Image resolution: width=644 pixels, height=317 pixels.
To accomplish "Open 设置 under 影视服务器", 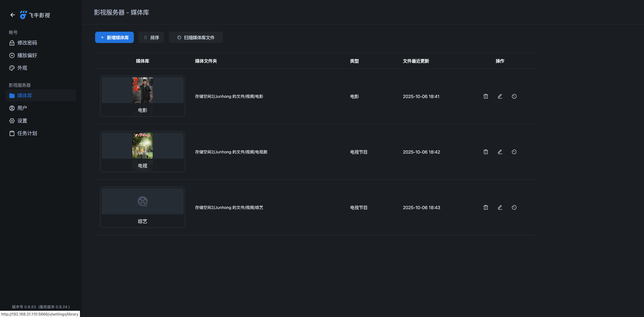I will tap(22, 121).
